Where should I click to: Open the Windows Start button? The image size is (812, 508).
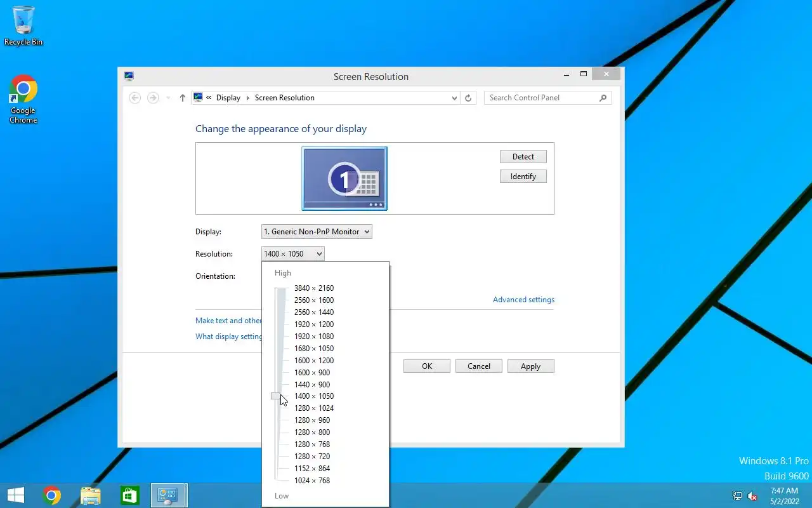[16, 495]
